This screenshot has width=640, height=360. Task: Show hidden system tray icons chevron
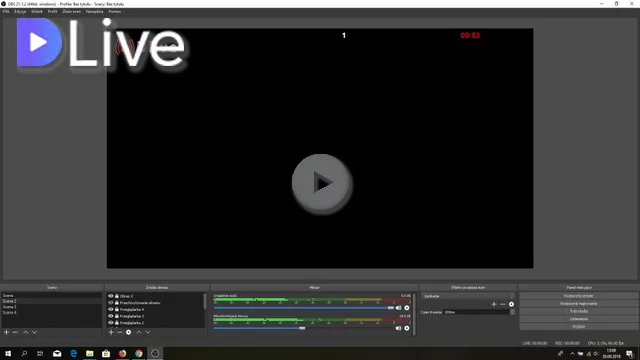572,353
